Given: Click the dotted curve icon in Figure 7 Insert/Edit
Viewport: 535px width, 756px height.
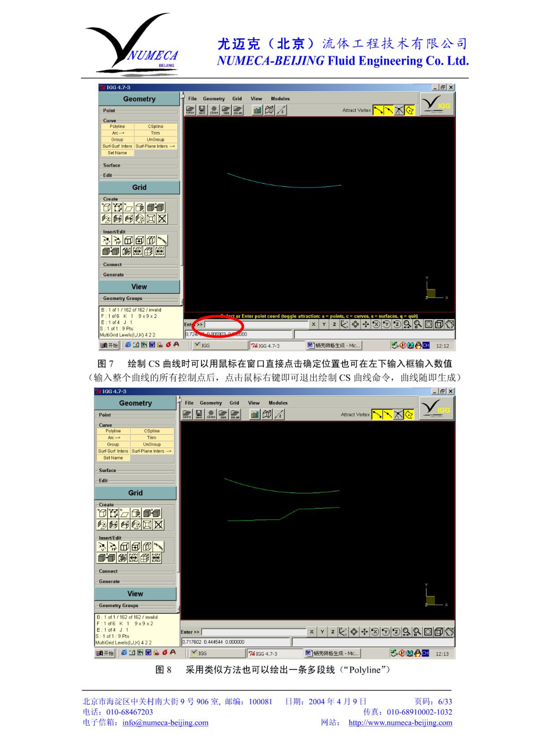Looking at the screenshot, I should click(162, 240).
